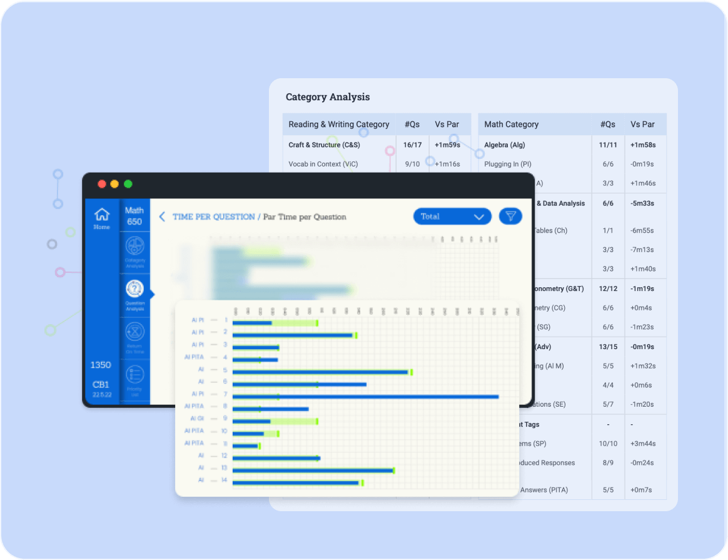Click the Par Time per Question label

(x=305, y=217)
